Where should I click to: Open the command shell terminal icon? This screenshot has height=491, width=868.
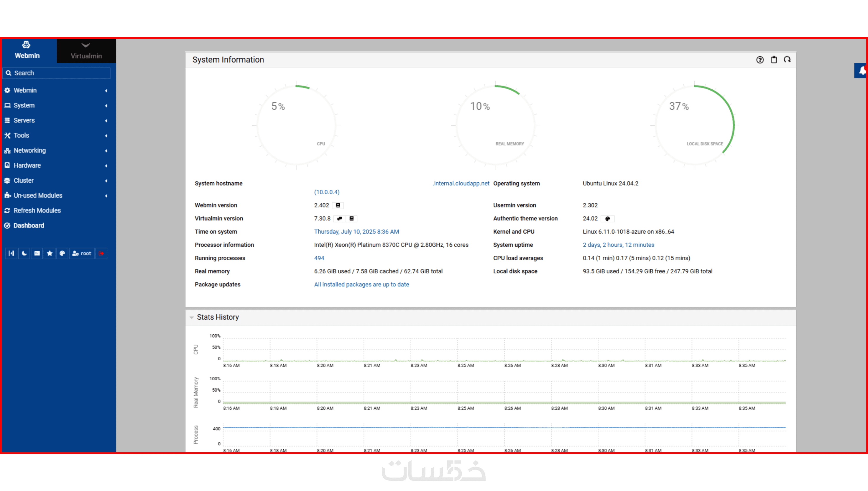point(37,253)
